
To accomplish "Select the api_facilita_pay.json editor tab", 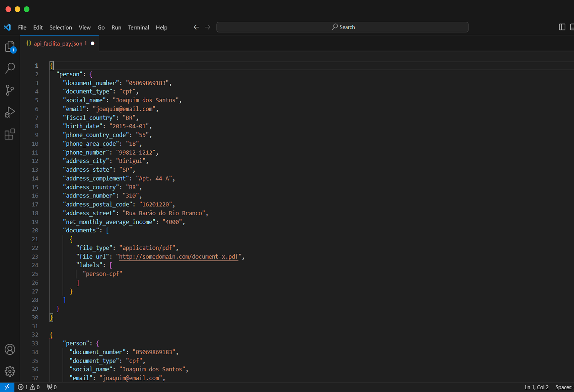I will click(x=58, y=44).
